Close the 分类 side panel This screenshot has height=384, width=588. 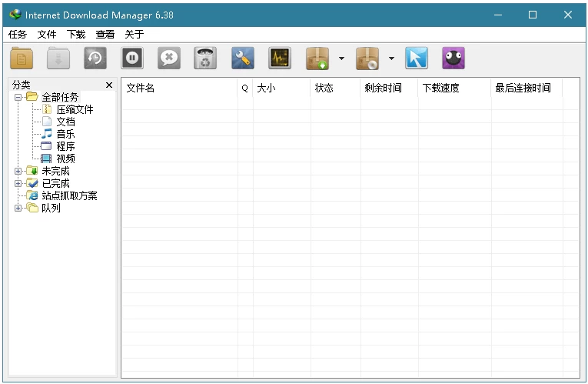pos(109,85)
